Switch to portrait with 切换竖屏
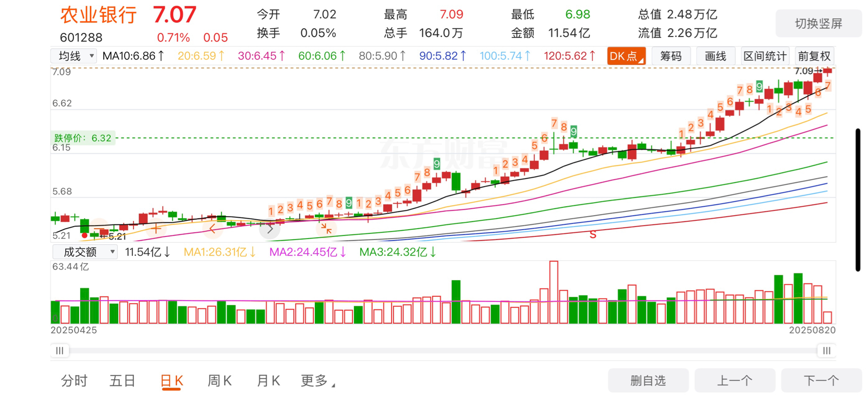 818,23
